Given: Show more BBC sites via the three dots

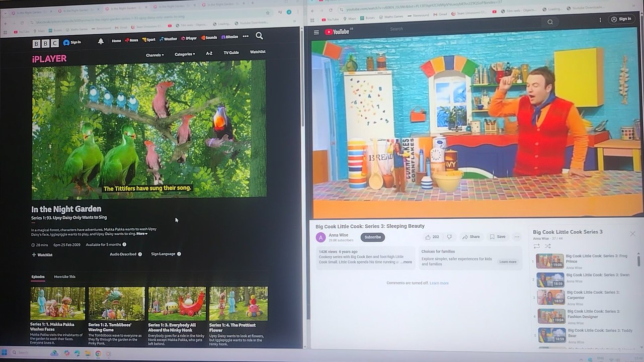Looking at the screenshot, I should [x=246, y=36].
